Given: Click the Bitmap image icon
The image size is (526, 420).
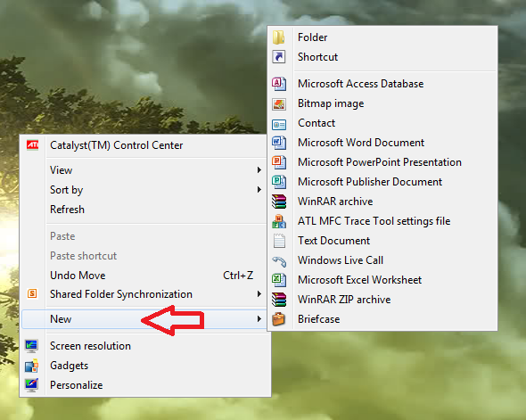Looking at the screenshot, I should (279, 104).
